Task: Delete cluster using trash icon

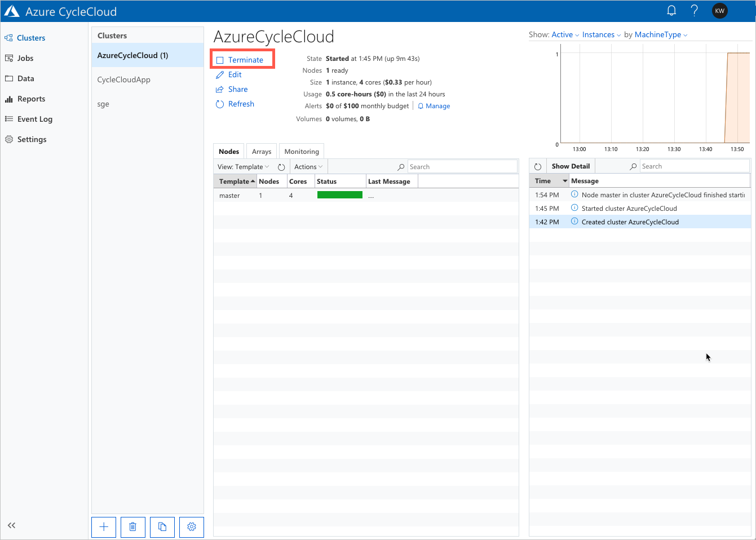Action: (x=133, y=527)
